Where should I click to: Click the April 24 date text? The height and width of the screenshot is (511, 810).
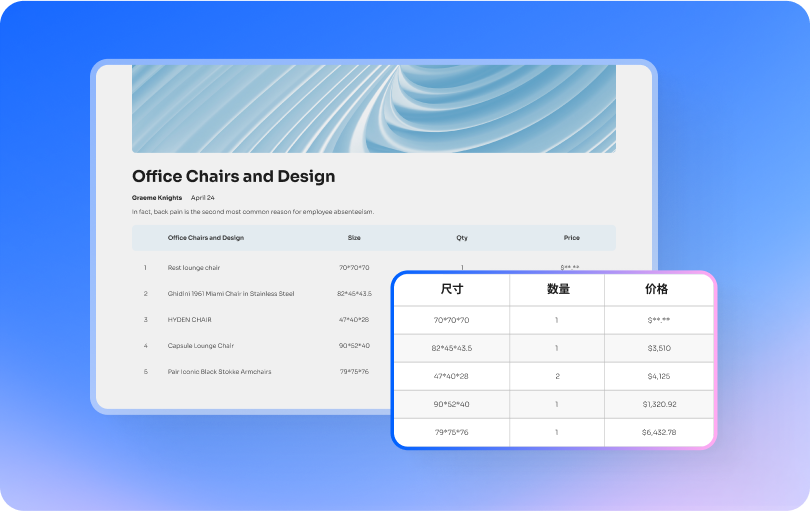202,198
